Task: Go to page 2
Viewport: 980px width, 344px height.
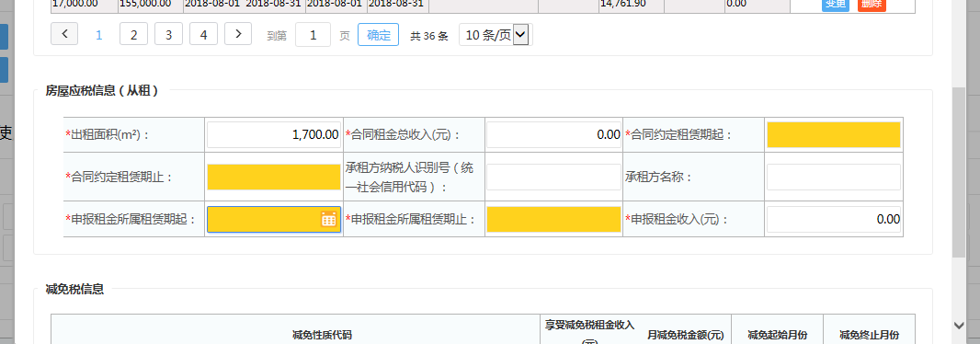Action: (x=133, y=34)
